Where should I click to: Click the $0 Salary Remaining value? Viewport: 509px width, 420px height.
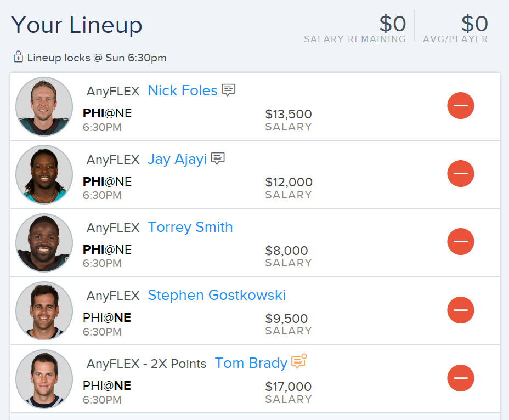click(393, 24)
